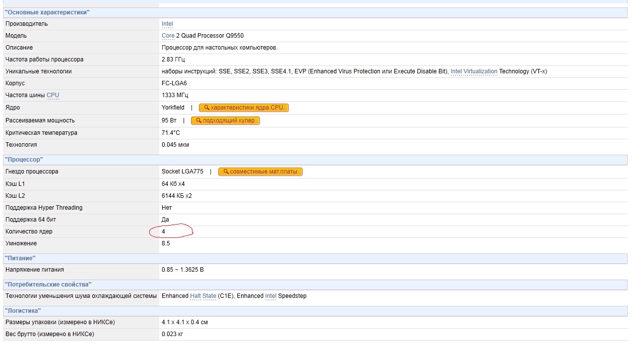Select the 71.4°C critical temperature
This screenshot has height=346, width=644.
click(x=171, y=133)
